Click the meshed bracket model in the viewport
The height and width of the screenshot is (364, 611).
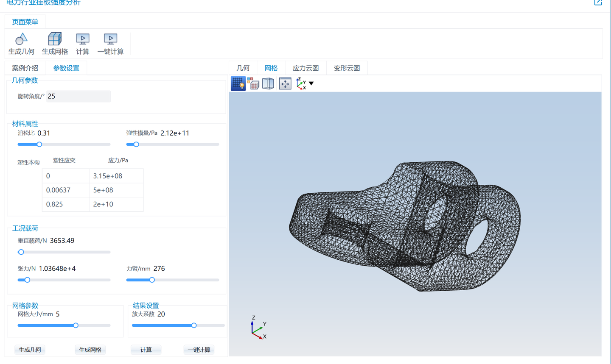[405, 226]
